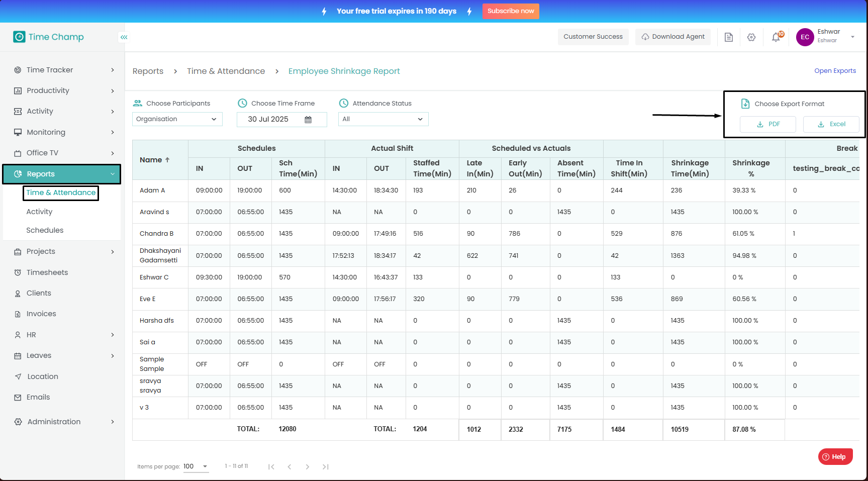Screen dimensions: 868x481
Task: Select Schedules under Reports menu
Action: [x=45, y=230]
